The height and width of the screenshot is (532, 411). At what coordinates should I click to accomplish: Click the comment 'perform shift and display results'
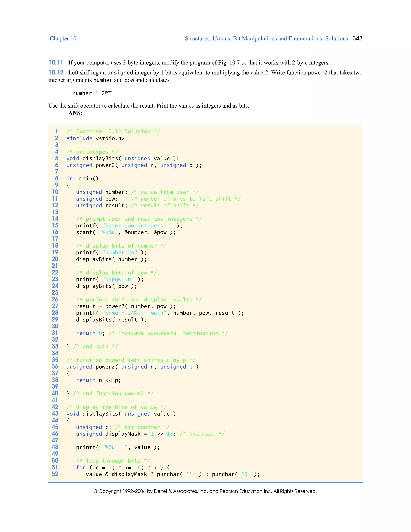pos(139,300)
